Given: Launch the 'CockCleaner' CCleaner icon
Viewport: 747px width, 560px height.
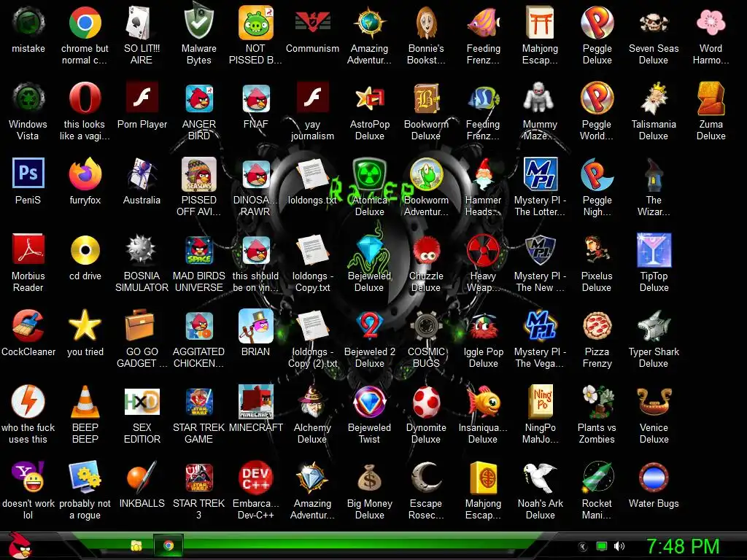Looking at the screenshot, I should (x=28, y=326).
